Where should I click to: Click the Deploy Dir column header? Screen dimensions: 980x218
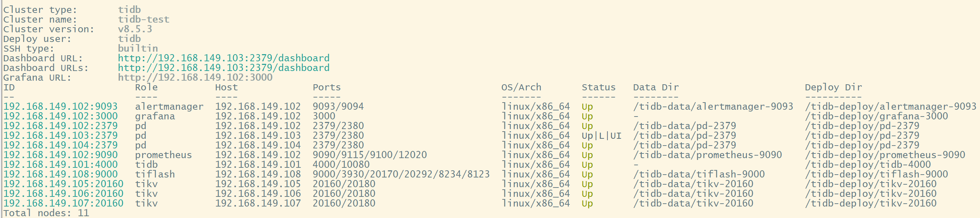[x=833, y=87]
